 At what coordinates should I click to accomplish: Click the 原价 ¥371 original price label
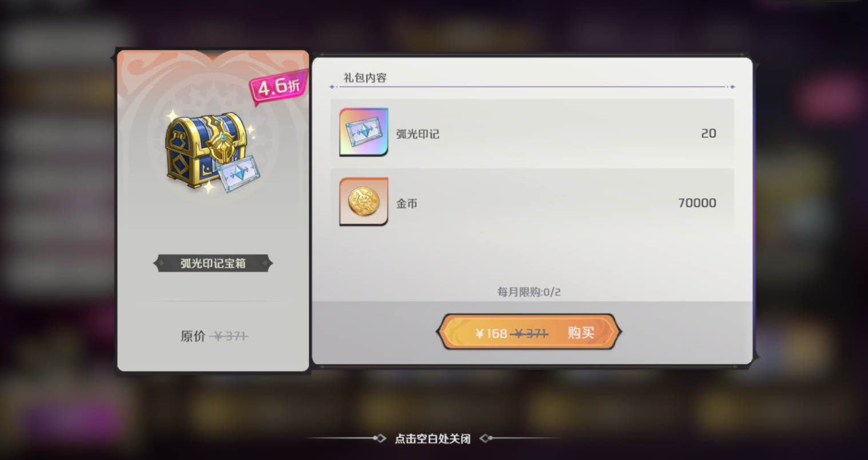pos(214,336)
